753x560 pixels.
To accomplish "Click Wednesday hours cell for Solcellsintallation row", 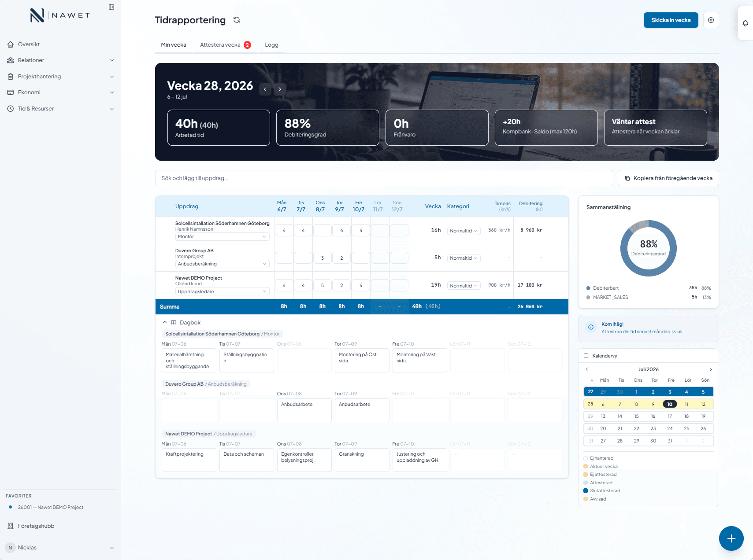I will point(323,230).
